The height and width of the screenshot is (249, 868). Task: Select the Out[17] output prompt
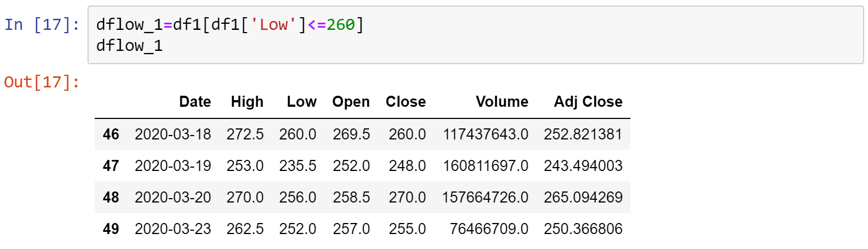(x=43, y=82)
